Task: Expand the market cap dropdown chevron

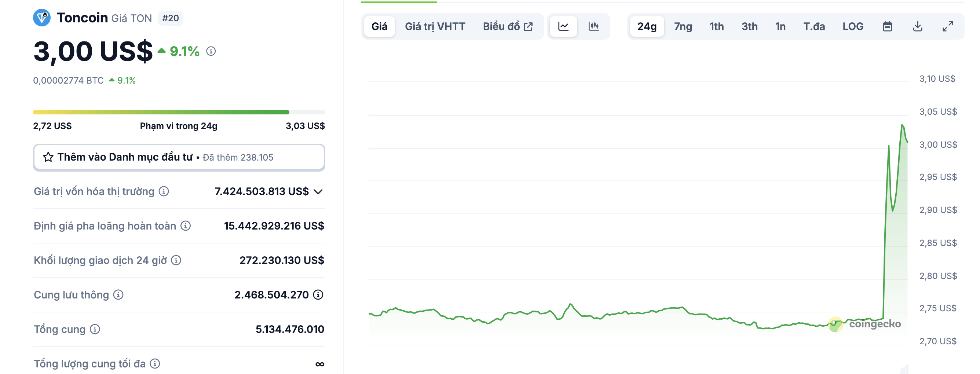Action: point(318,191)
